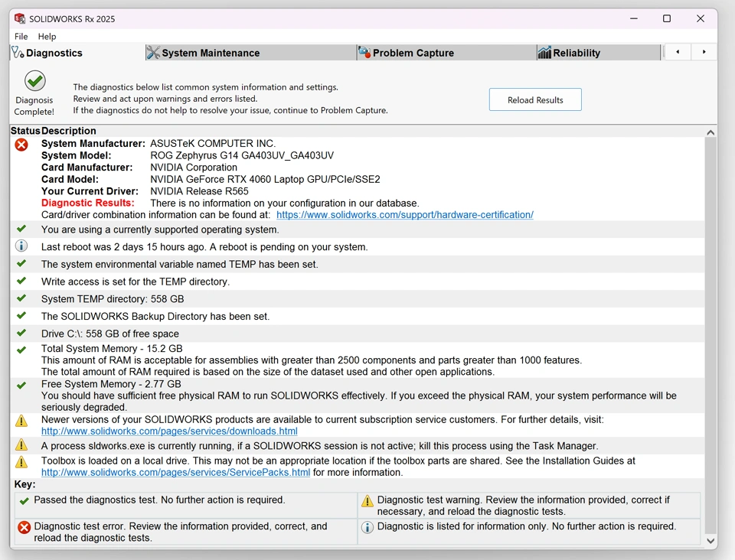Click the tab scroll right arrow
This screenshot has height=560, width=735.
[704, 52]
